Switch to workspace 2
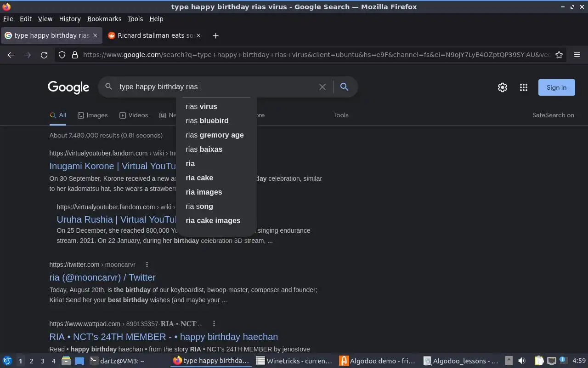Image resolution: width=588 pixels, height=368 pixels. [x=31, y=361]
